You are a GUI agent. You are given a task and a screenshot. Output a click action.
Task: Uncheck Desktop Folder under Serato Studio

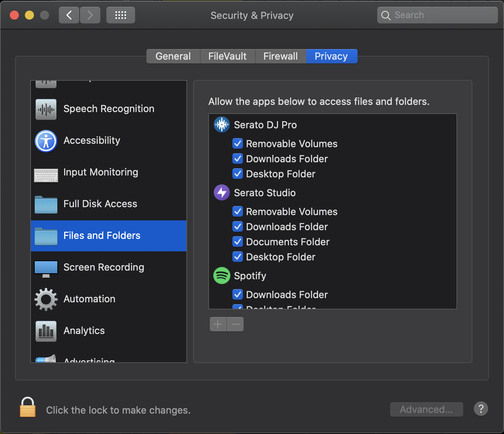click(238, 257)
